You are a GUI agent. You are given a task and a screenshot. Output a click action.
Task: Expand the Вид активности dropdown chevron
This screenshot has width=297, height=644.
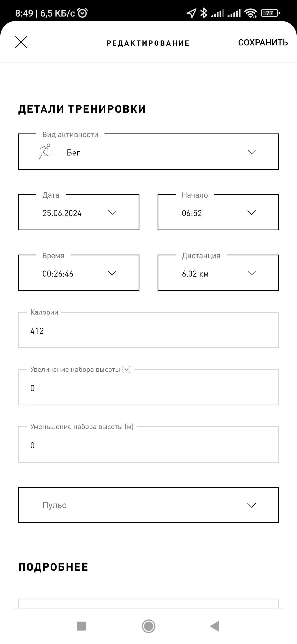click(x=252, y=152)
